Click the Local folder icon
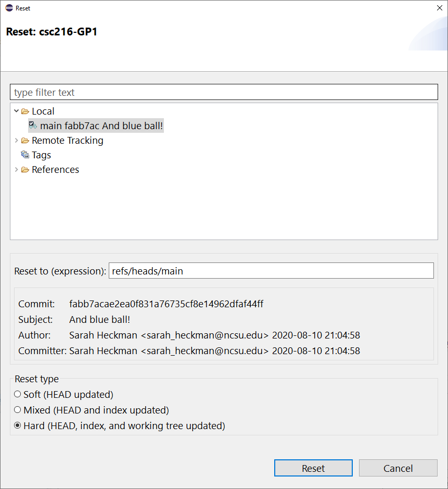This screenshot has height=489, width=448. click(25, 111)
